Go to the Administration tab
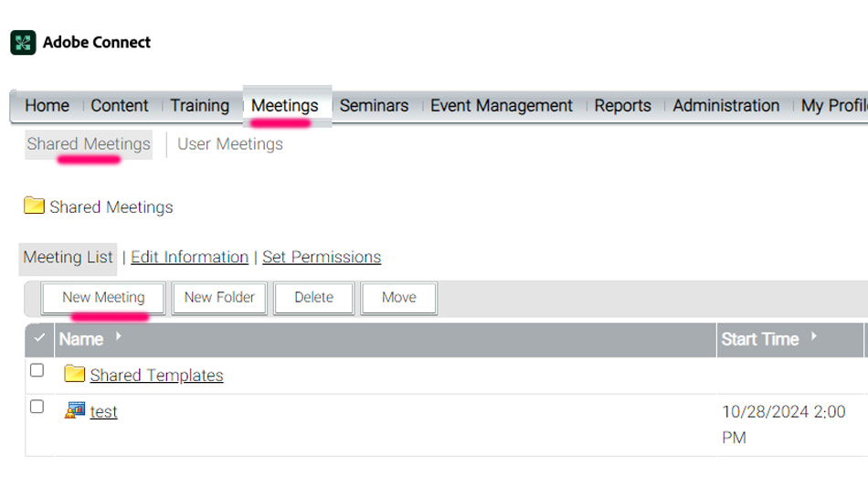Viewport: 868px width, 488px height. (x=725, y=105)
